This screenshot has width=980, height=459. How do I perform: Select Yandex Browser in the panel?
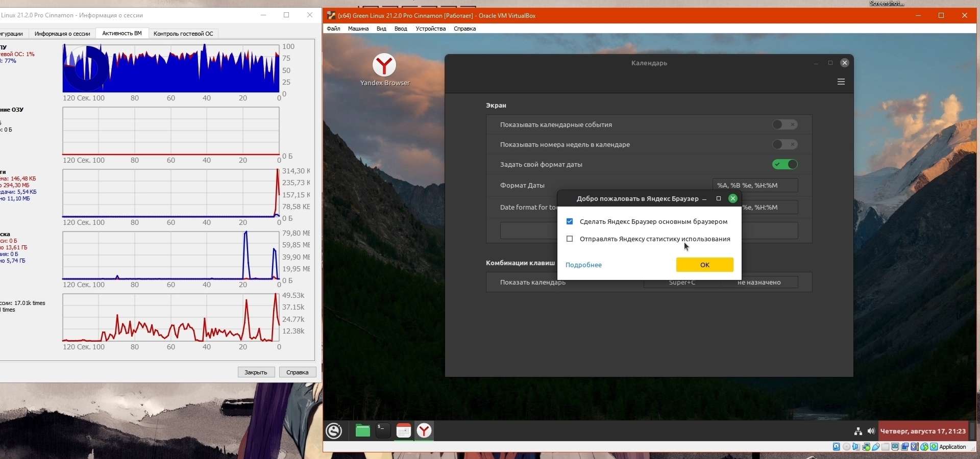tap(424, 431)
